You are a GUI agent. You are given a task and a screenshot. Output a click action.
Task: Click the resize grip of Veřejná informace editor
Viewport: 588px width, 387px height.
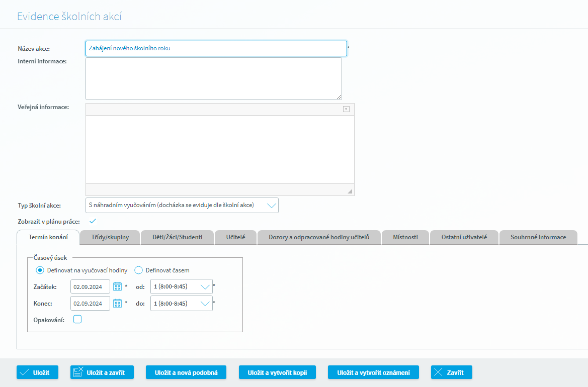pyautogui.click(x=350, y=191)
